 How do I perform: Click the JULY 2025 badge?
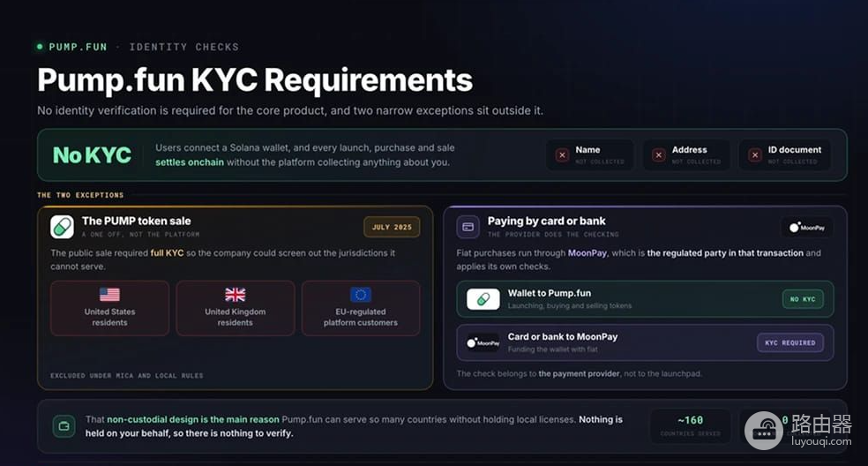coord(392,227)
